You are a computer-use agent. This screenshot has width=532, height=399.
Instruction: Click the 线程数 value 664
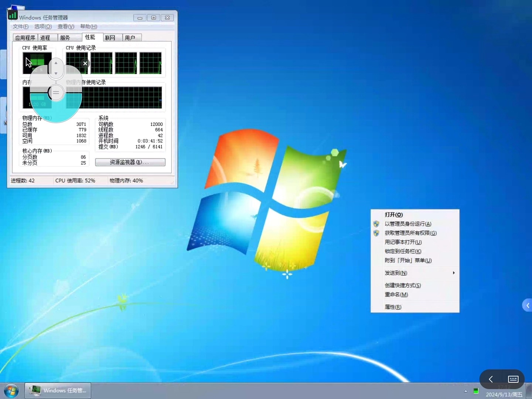[159, 130]
